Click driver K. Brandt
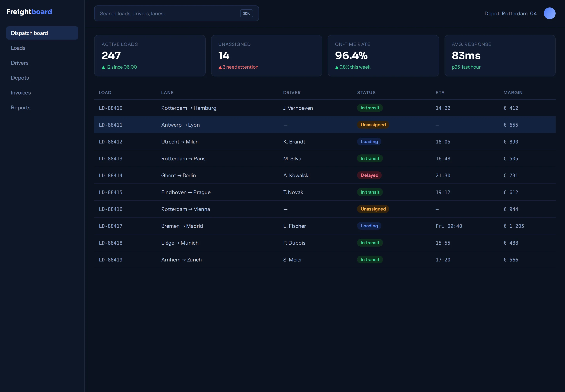 click(x=294, y=142)
